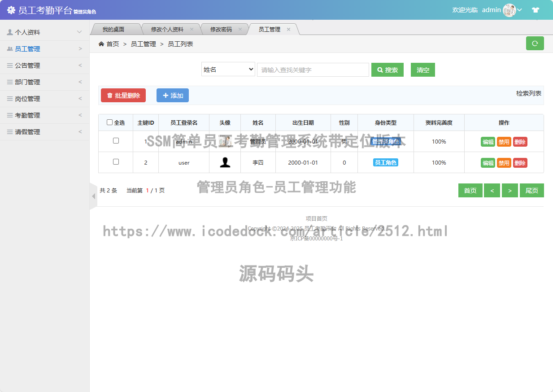Close the 修改密码 tab
Viewport: 553px width, 392px height.
240,29
